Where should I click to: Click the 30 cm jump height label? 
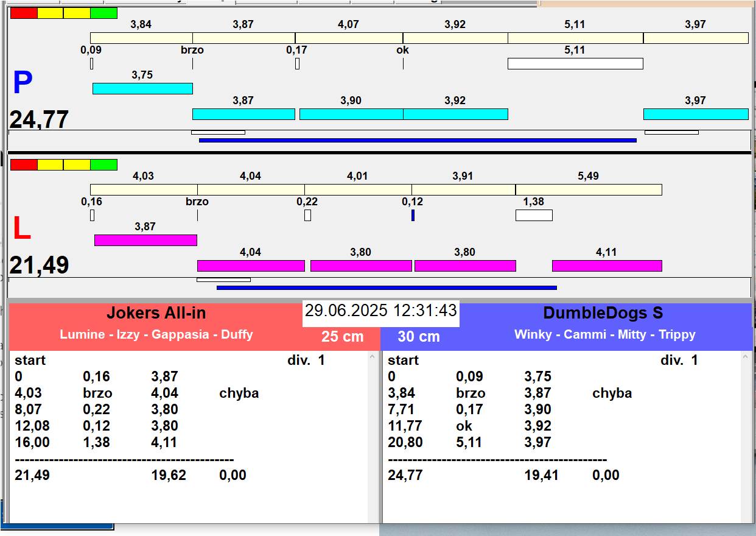point(419,336)
